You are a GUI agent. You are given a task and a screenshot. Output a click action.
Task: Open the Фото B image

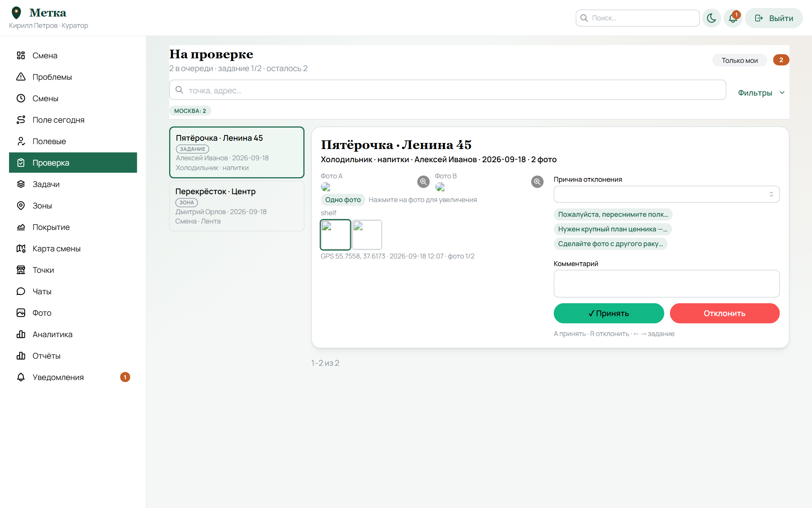click(x=440, y=187)
